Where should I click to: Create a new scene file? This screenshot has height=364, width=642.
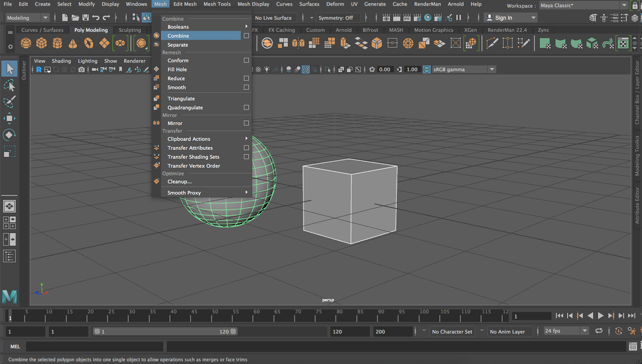(x=65, y=18)
